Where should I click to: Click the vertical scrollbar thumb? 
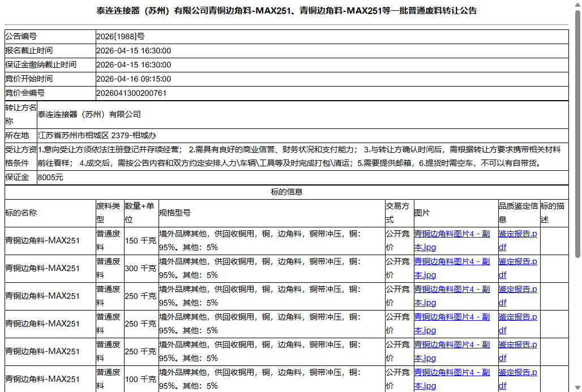577,133
